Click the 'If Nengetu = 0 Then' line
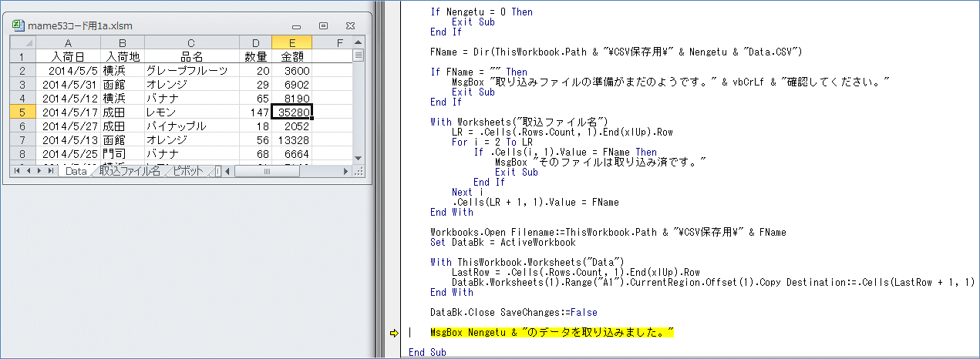This screenshot has width=980, height=359. [481, 12]
